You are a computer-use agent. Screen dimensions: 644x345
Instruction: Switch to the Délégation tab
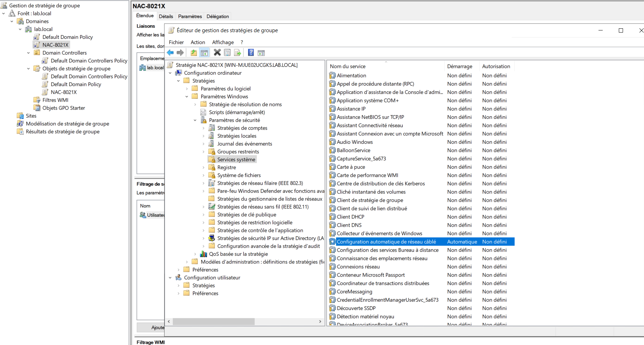217,16
